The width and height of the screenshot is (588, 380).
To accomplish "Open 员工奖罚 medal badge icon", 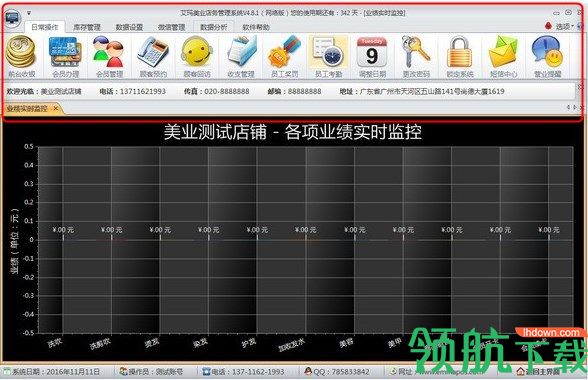I will click(x=285, y=57).
